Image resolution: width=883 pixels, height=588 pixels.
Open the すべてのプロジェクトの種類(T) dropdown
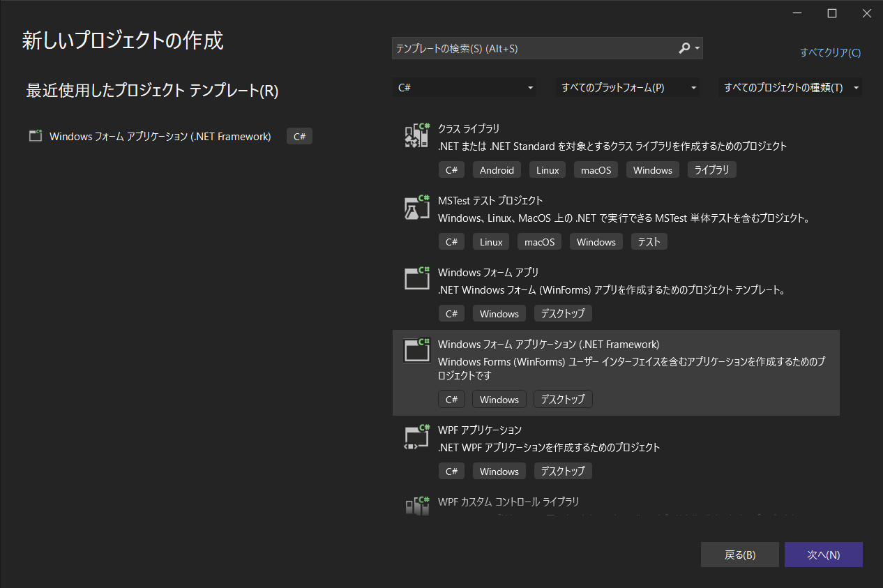pyautogui.click(x=790, y=88)
